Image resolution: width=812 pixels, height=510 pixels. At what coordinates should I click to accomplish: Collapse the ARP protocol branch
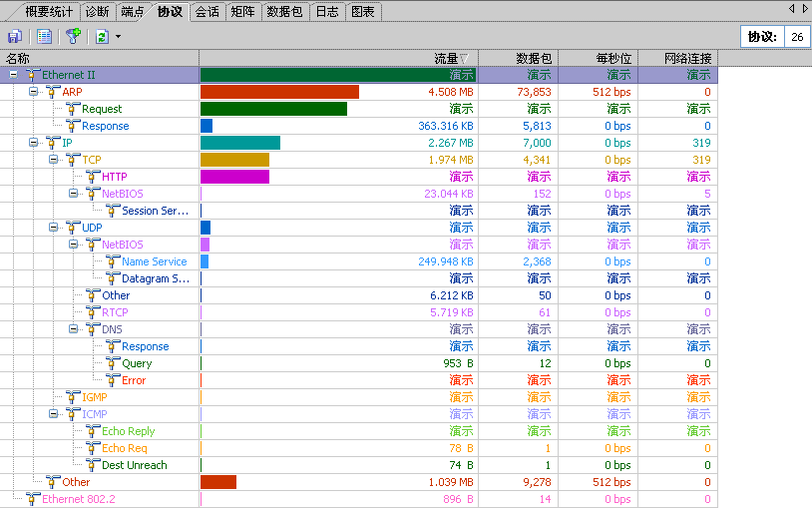click(33, 92)
